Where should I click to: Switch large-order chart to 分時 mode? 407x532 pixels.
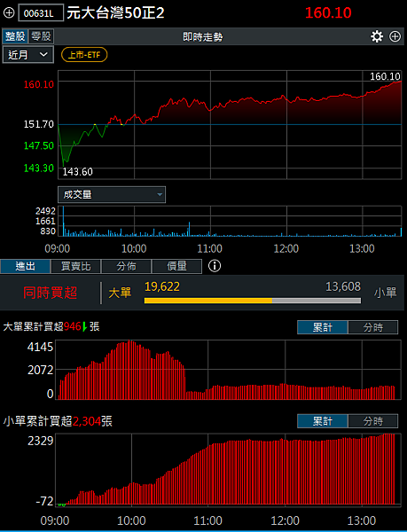pos(372,327)
